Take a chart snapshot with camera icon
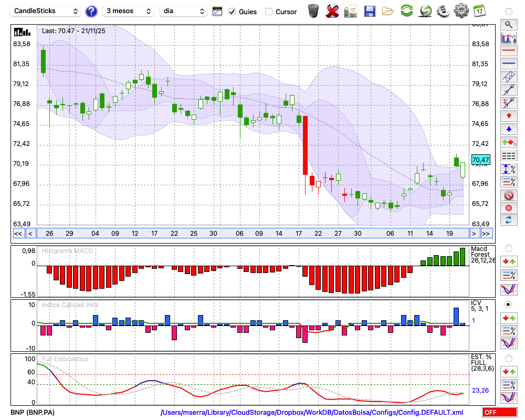The height and width of the screenshot is (420, 525). 351,11
